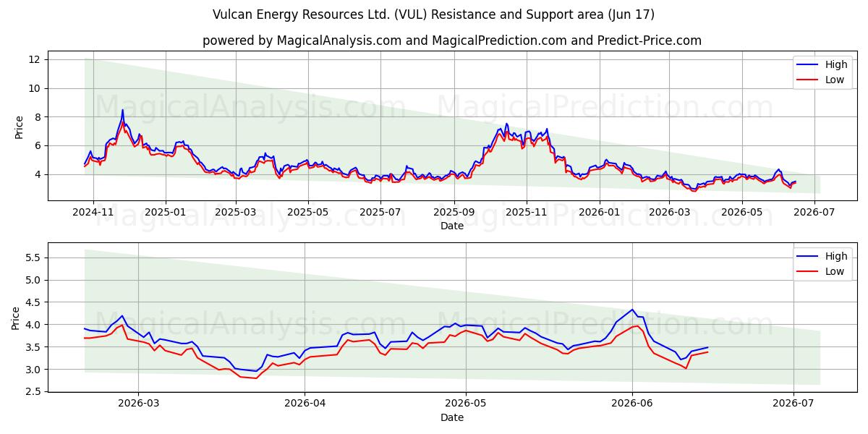The image size is (868, 434).
Task: Click the '2025-01' x-axis label in top chart
Action: (x=166, y=213)
